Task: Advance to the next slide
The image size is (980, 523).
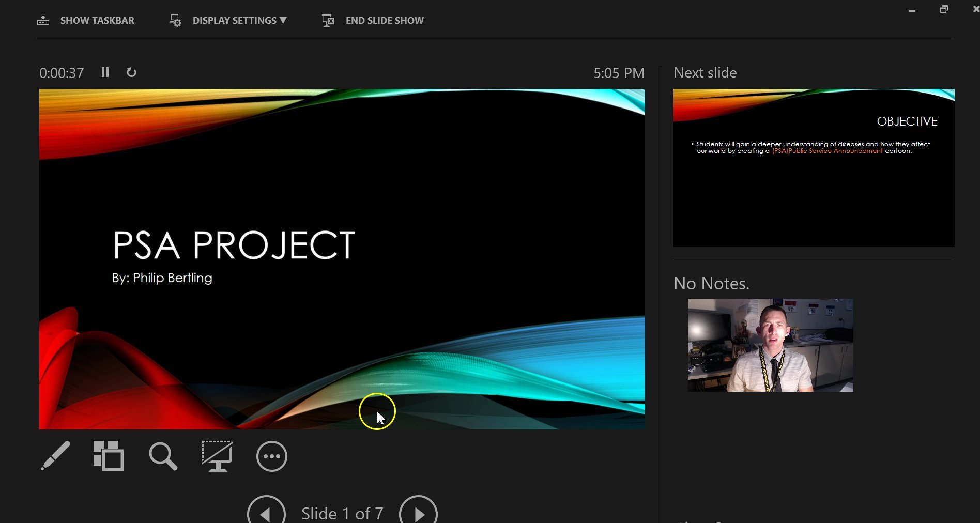Action: (418, 513)
